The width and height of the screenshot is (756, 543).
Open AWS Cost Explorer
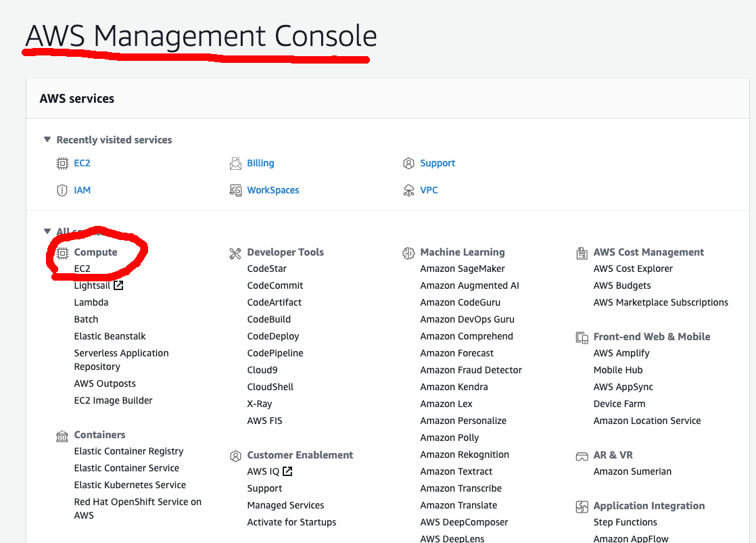[x=633, y=268]
